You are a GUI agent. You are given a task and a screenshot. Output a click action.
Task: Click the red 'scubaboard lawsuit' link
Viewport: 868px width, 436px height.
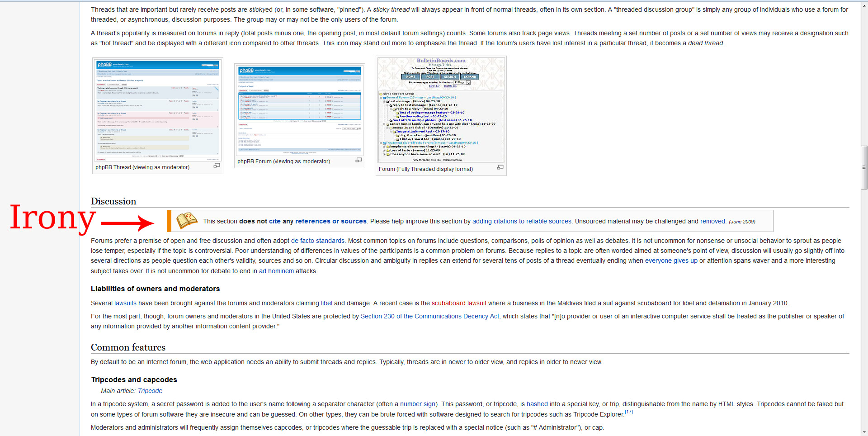458,303
